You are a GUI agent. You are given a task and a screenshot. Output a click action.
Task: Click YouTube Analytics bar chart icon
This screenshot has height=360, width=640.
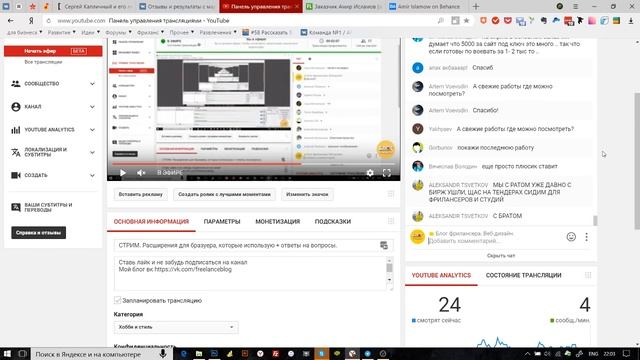16,130
